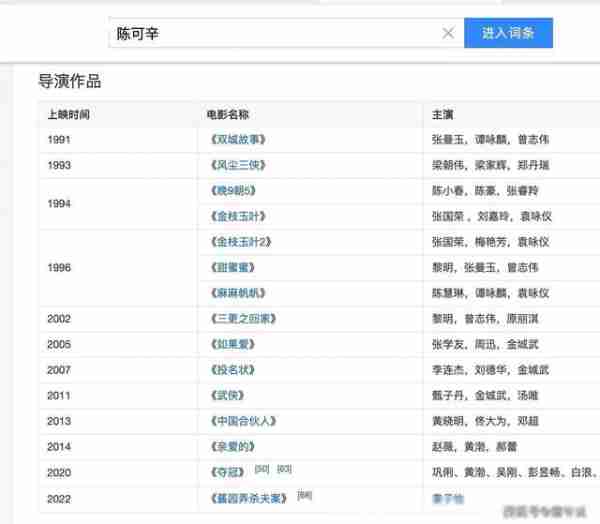Open the 《麻麻帆帆》 film link
The image size is (600, 524).
point(238,293)
